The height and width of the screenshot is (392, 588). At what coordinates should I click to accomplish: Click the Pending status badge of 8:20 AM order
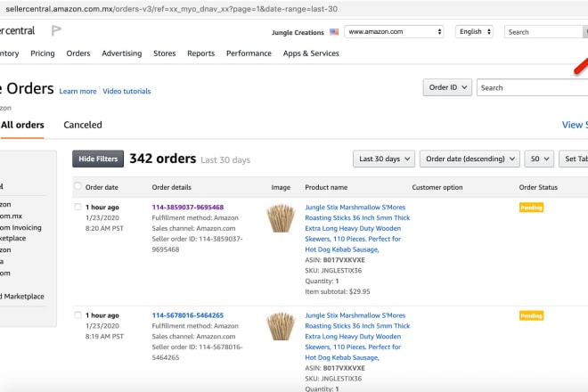531,208
